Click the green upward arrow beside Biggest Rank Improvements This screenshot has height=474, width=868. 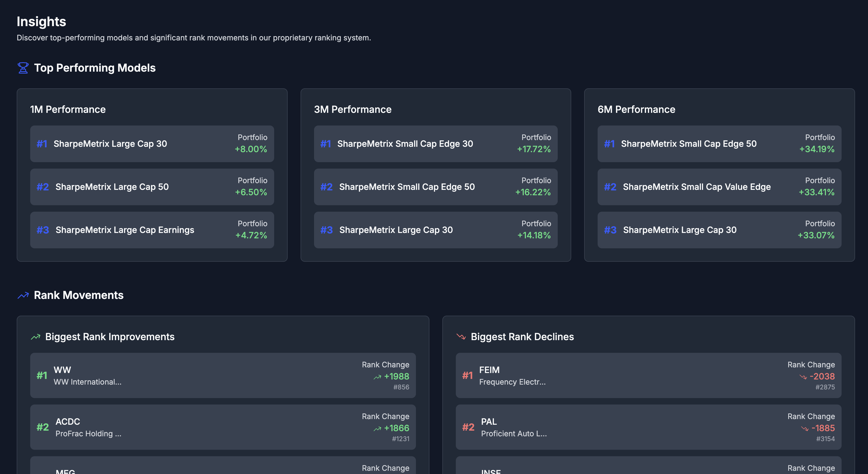35,336
